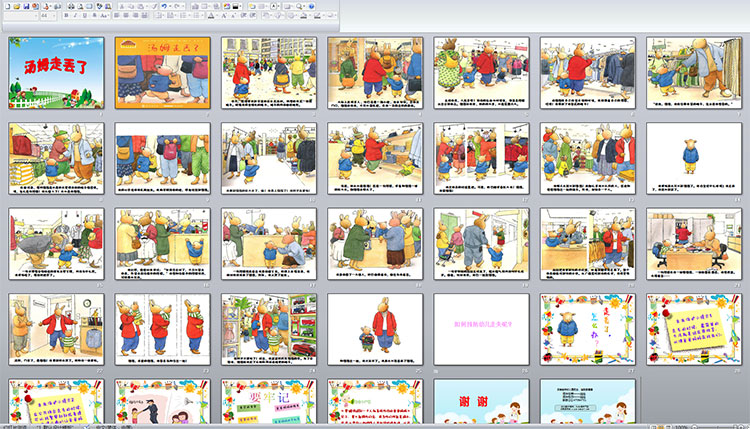The height and width of the screenshot is (429, 750).
Task: Click the Save disk icon
Action: tap(26, 7)
